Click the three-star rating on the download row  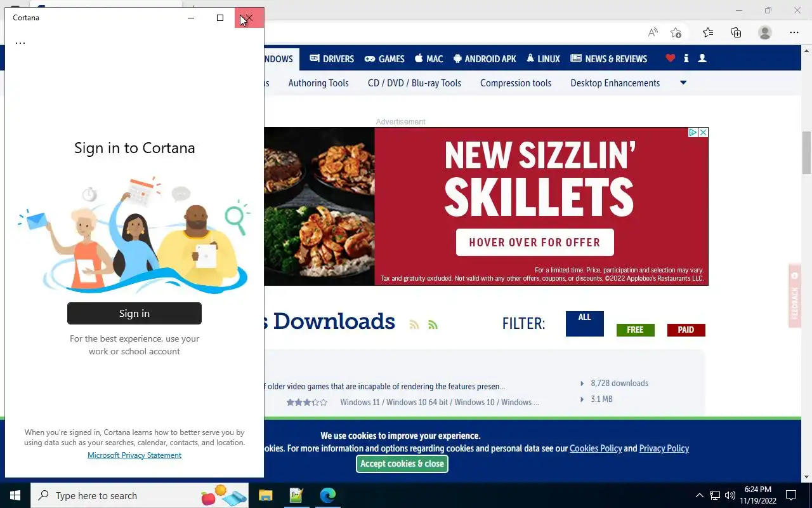[307, 402]
